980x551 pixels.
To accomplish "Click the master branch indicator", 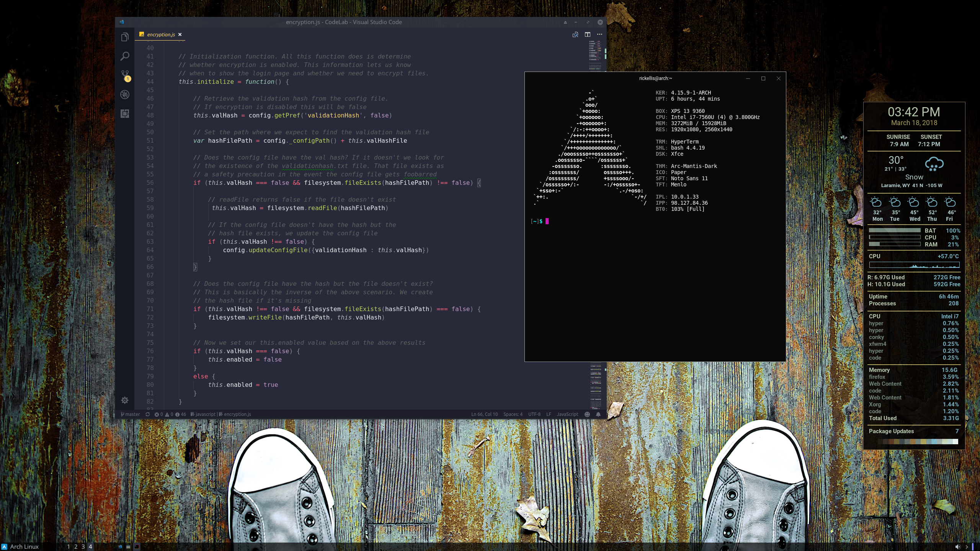I will coord(131,414).
